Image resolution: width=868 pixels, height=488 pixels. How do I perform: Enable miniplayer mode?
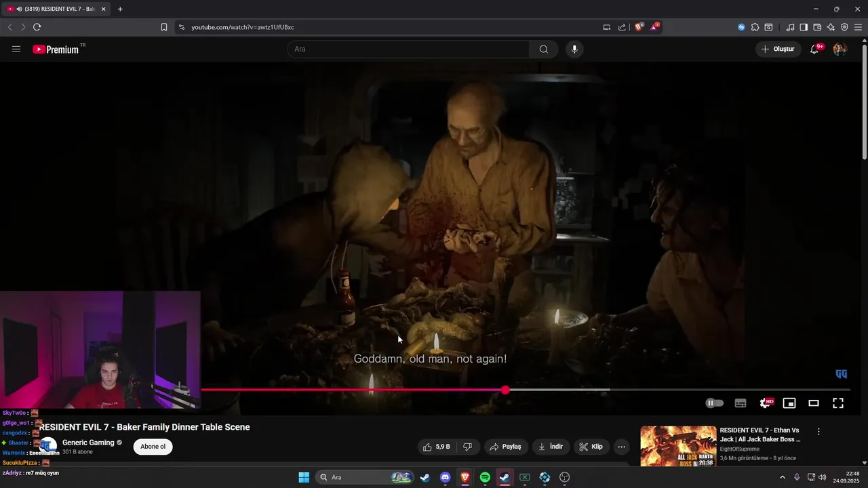point(789,403)
